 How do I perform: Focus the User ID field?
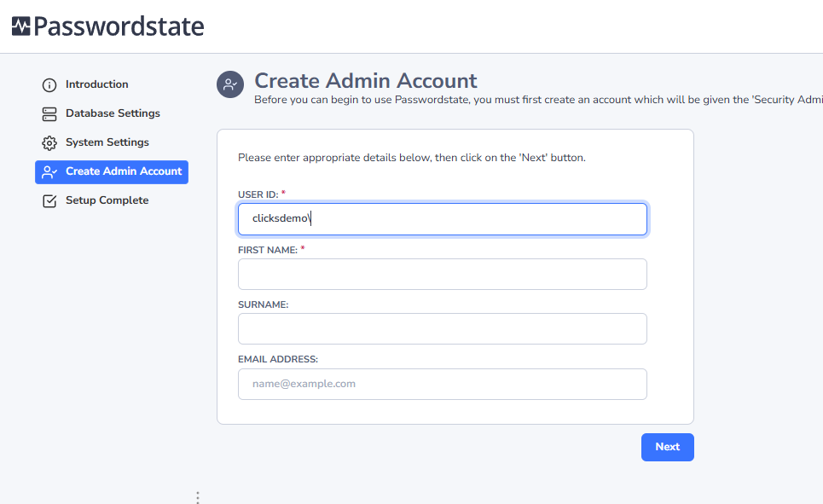coord(443,219)
